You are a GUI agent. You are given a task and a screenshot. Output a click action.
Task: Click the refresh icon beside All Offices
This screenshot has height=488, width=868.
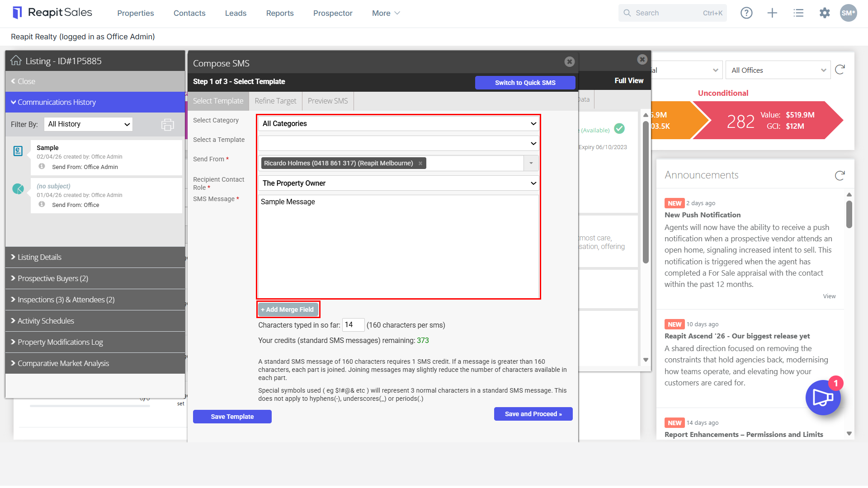point(840,70)
